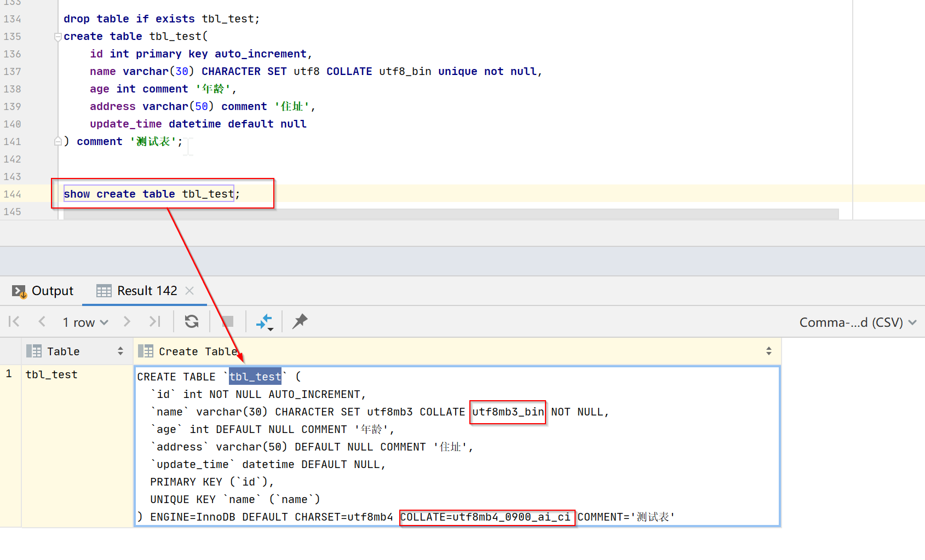Click 'UNIQUE KEY `name`' line in result
The height and width of the screenshot is (560, 925).
(x=235, y=500)
